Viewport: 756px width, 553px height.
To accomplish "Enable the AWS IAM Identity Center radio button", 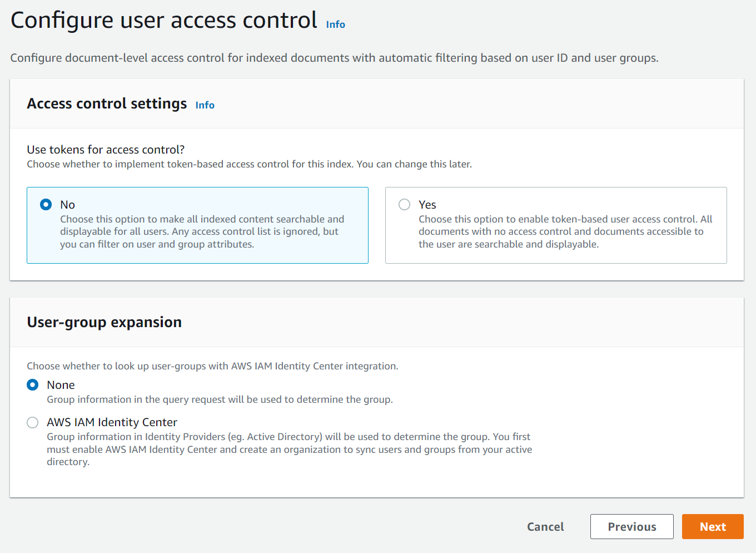I will coord(33,422).
